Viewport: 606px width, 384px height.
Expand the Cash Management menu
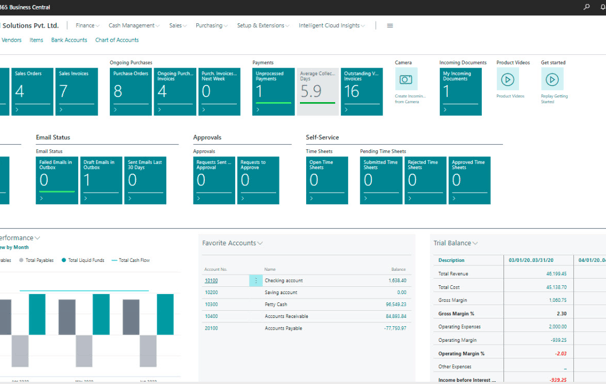(x=134, y=25)
